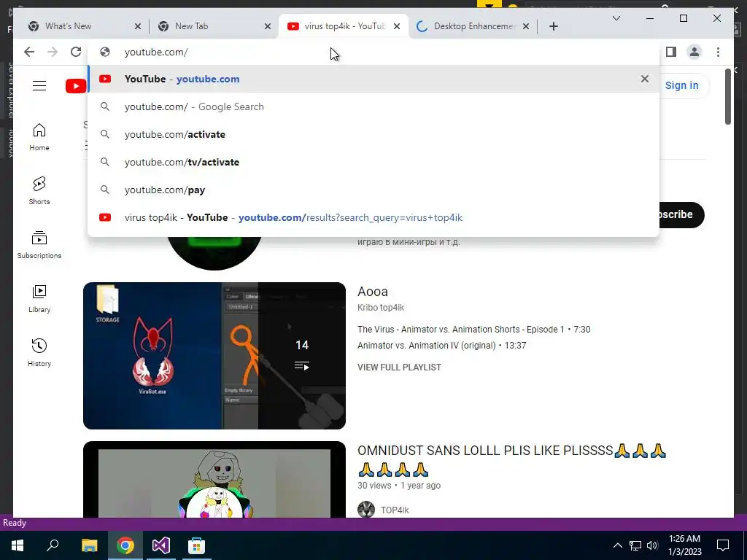Open taskbar search magnifier
The image size is (747, 560).
(x=53, y=545)
